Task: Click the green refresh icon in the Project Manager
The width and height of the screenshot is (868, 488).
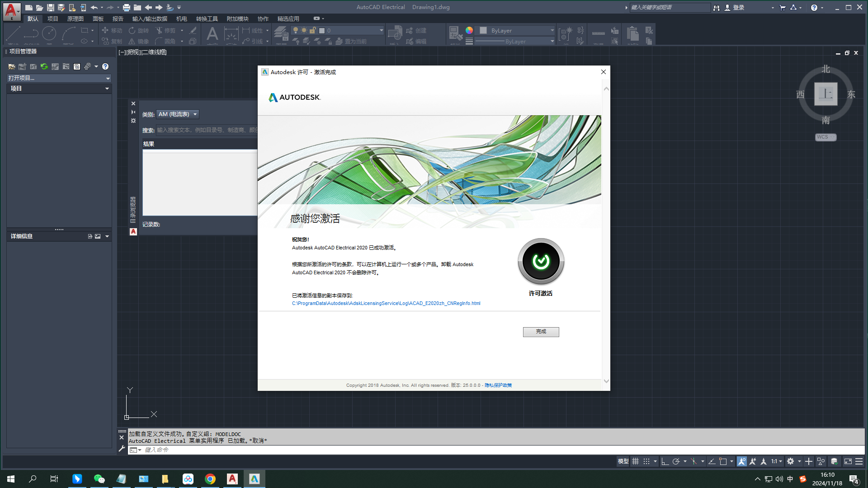Action: coord(44,66)
